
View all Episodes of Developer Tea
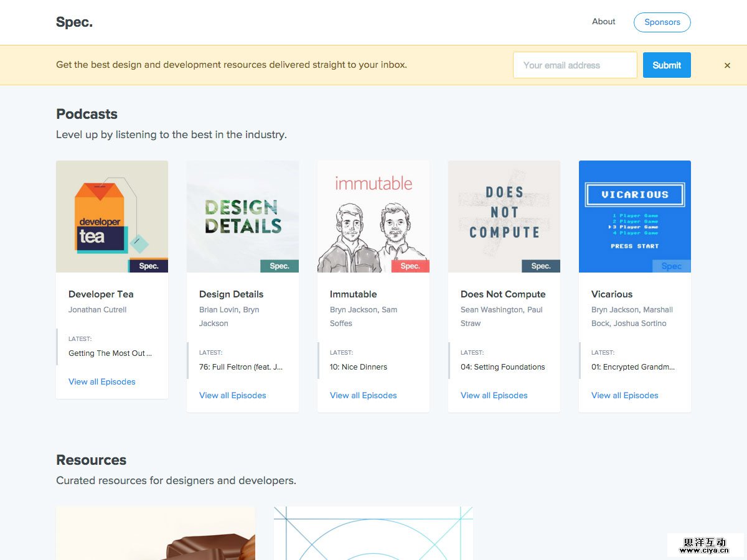[x=102, y=382]
